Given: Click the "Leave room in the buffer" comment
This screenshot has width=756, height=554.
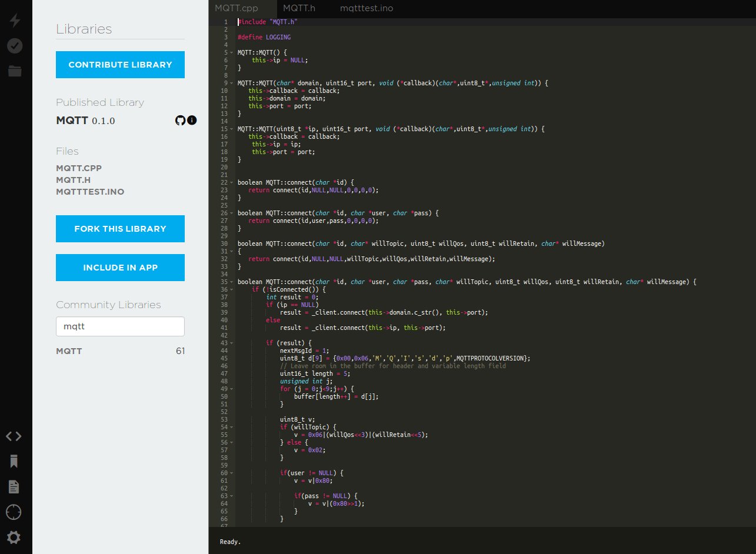Looking at the screenshot, I should click(393, 366).
